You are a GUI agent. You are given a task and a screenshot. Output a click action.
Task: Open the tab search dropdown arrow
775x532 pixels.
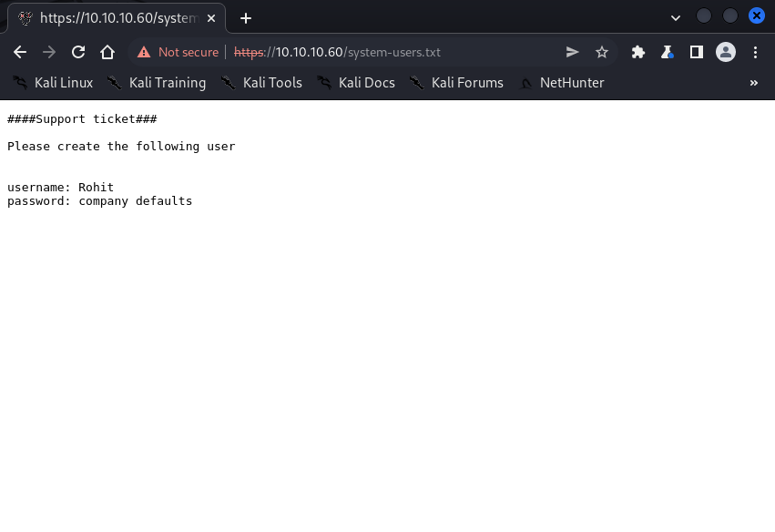(675, 17)
